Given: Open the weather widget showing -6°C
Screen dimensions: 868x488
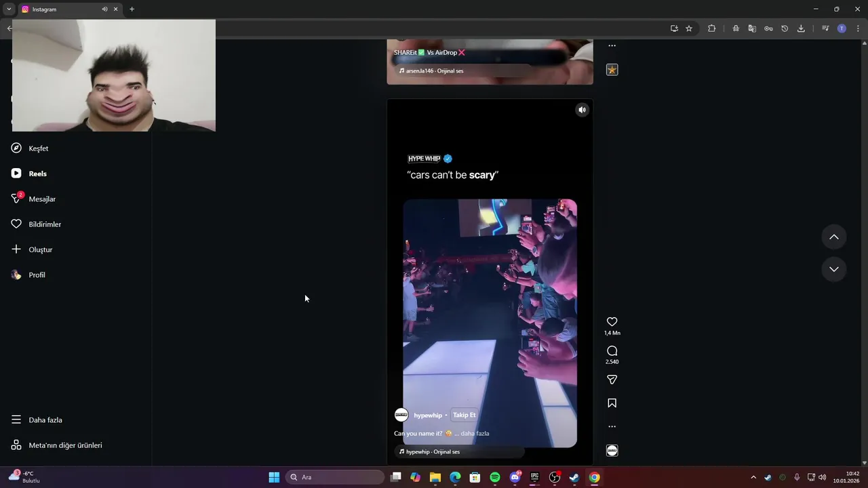Looking at the screenshot, I should tap(24, 477).
